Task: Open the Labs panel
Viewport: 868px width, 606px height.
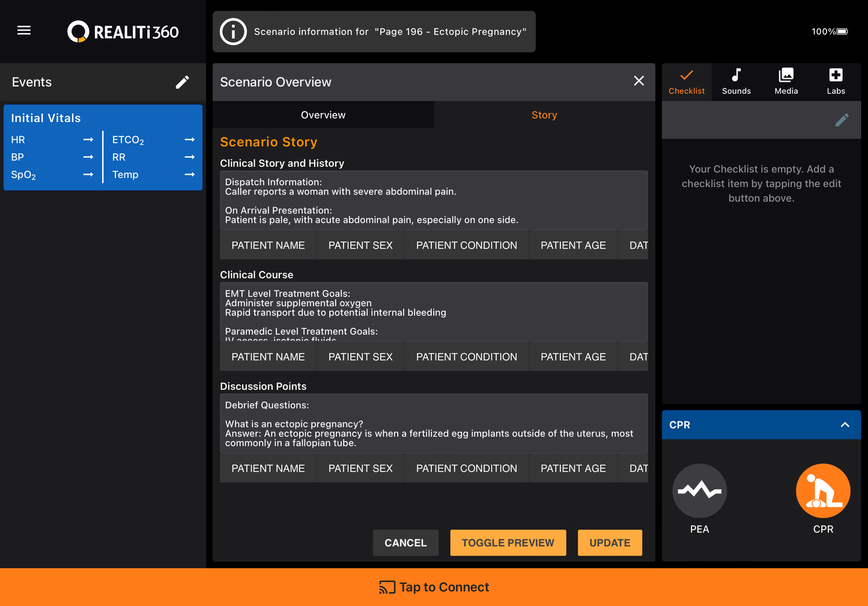Action: click(x=836, y=81)
